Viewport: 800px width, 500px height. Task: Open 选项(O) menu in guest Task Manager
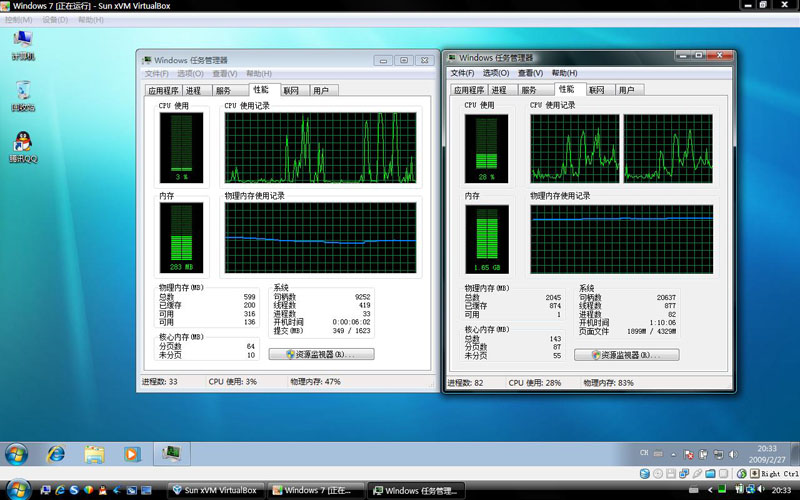click(x=190, y=74)
